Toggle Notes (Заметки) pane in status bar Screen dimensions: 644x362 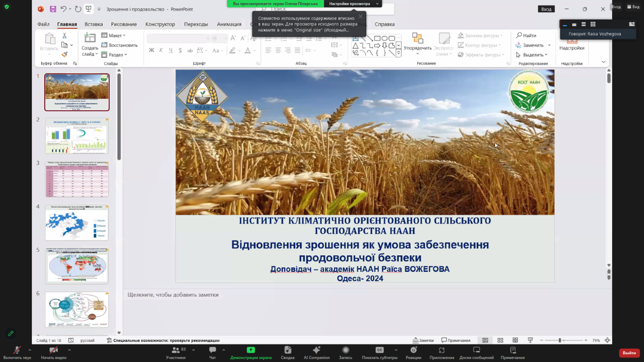(423, 340)
